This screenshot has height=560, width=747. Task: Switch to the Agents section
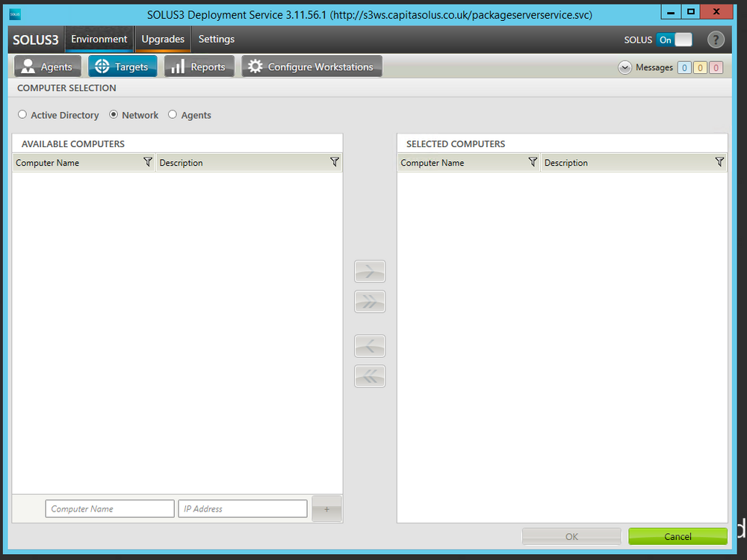48,66
